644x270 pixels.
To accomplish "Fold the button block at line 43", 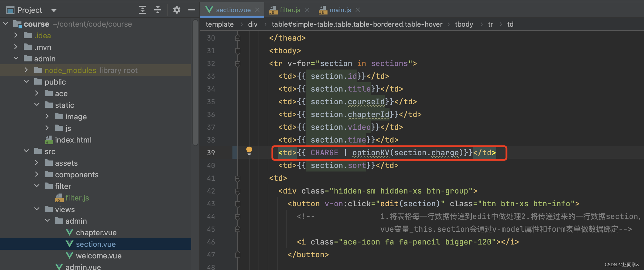I will (238, 204).
